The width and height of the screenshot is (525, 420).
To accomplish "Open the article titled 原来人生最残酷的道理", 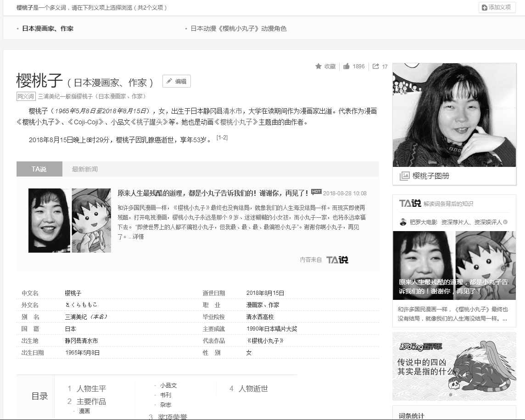I will click(212, 193).
